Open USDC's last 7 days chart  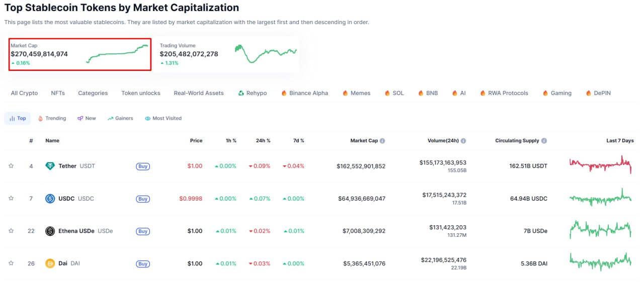600,198
